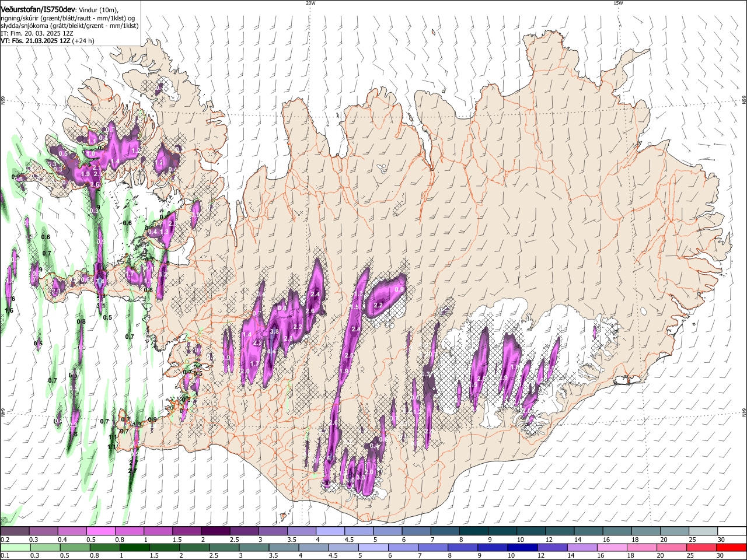
Task: Select the light pink lower legend swatch between 16 and 18
Action: point(613,547)
